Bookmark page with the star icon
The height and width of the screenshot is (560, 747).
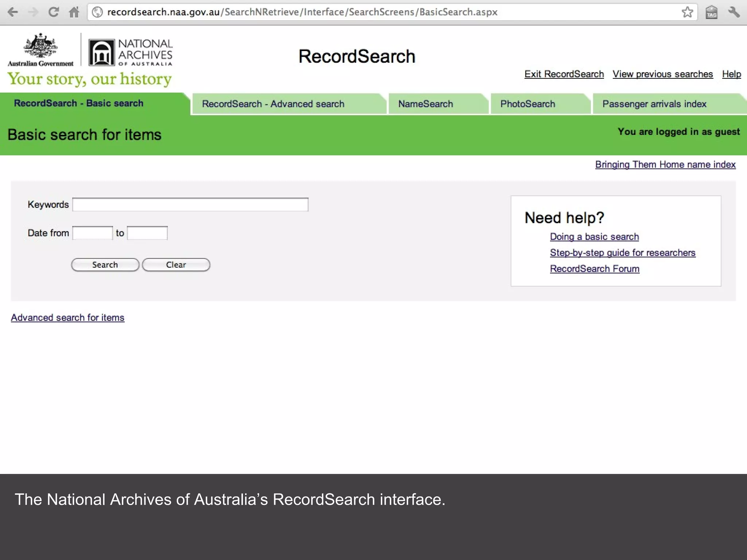pyautogui.click(x=687, y=12)
